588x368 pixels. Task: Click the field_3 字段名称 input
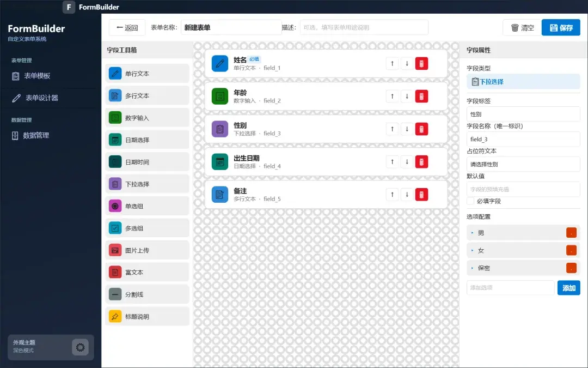(523, 140)
